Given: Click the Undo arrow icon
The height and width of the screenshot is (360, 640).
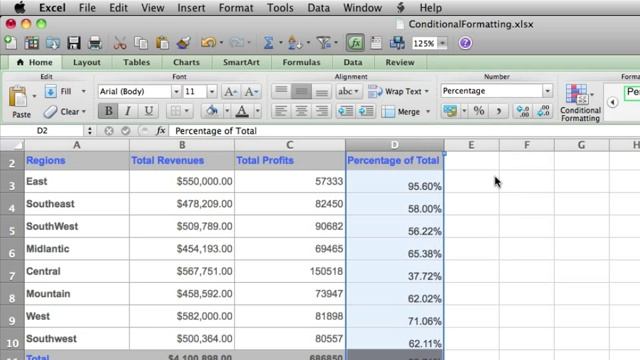Looking at the screenshot, I should pos(208,43).
